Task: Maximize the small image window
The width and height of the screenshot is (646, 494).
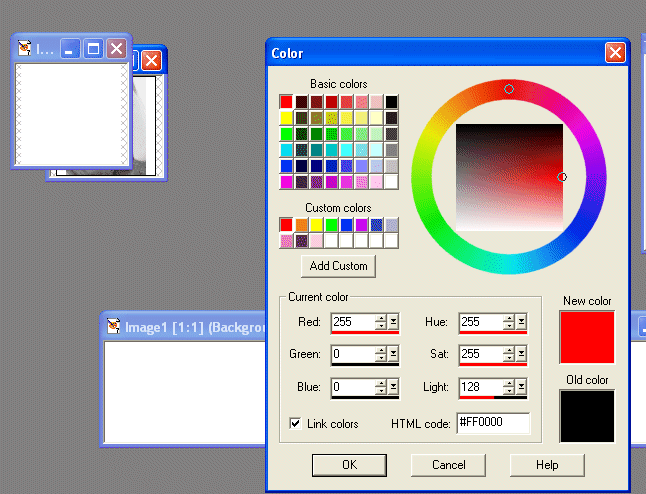Action: (93, 48)
